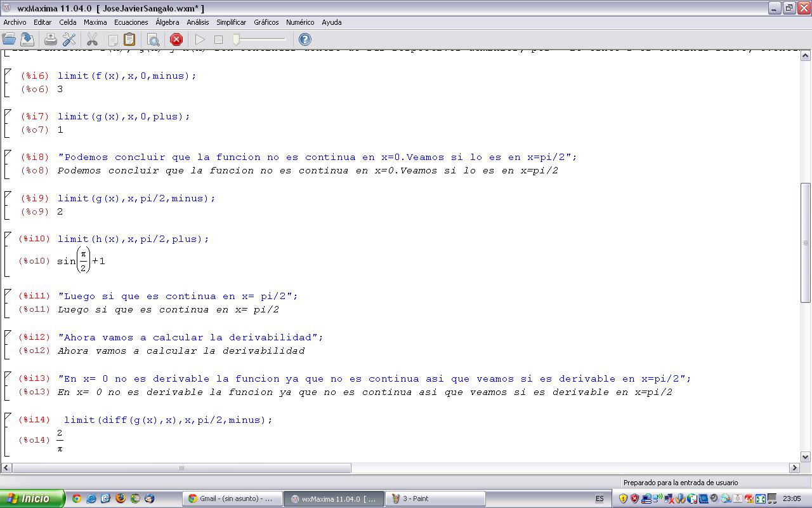This screenshot has height=508, width=812.
Task: Start animation with the play icon
Action: point(200,39)
